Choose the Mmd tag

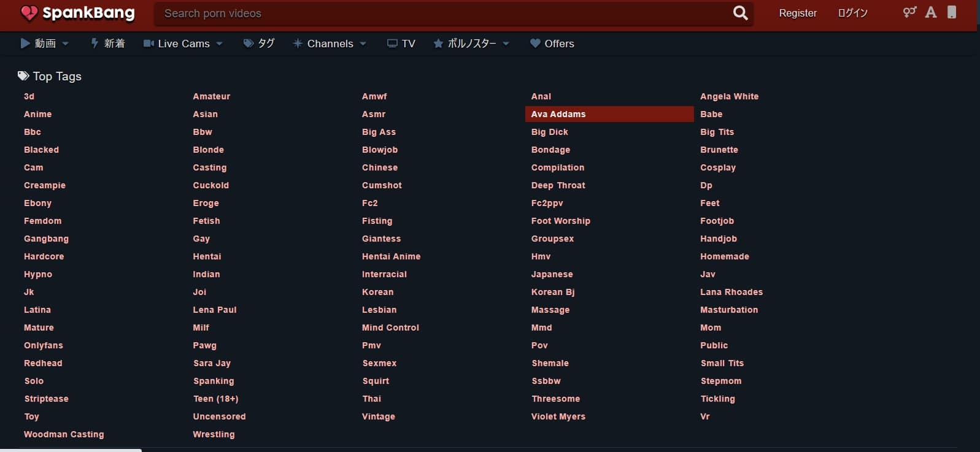pos(541,328)
